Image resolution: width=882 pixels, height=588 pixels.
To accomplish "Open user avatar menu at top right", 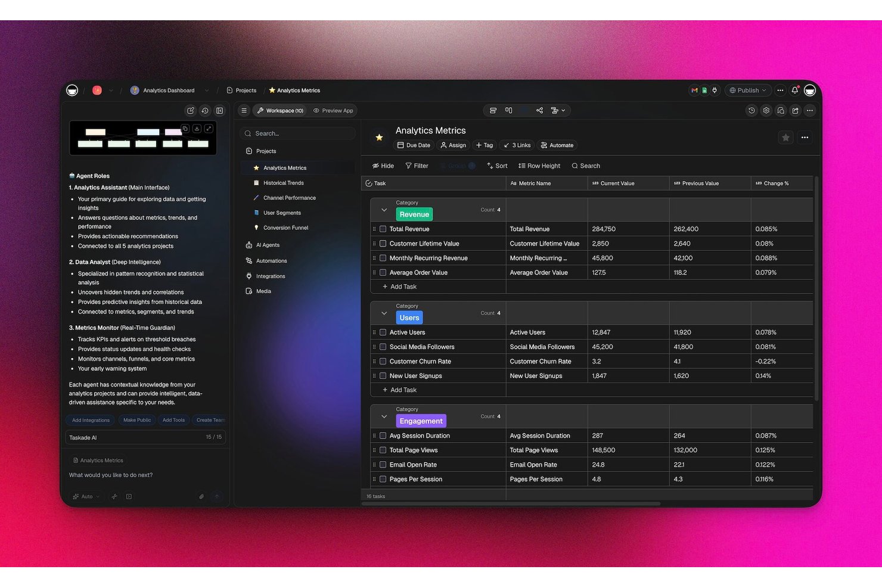I will [x=809, y=91].
